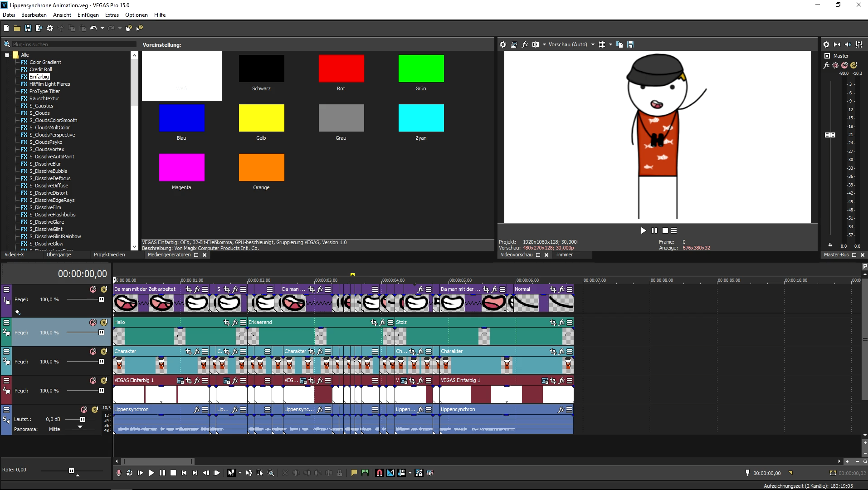Select the normal edit tool
The height and width of the screenshot is (490, 868).
click(231, 473)
